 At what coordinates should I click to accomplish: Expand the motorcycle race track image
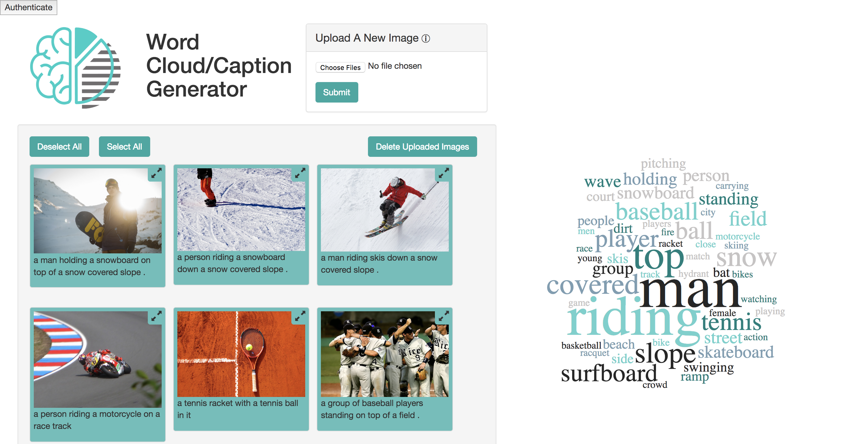click(156, 316)
